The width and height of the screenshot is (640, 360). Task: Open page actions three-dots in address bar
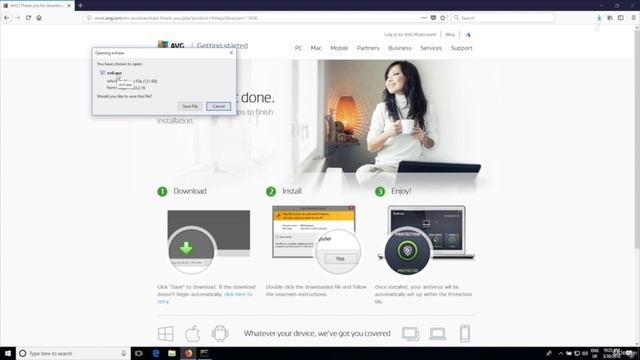pos(424,18)
